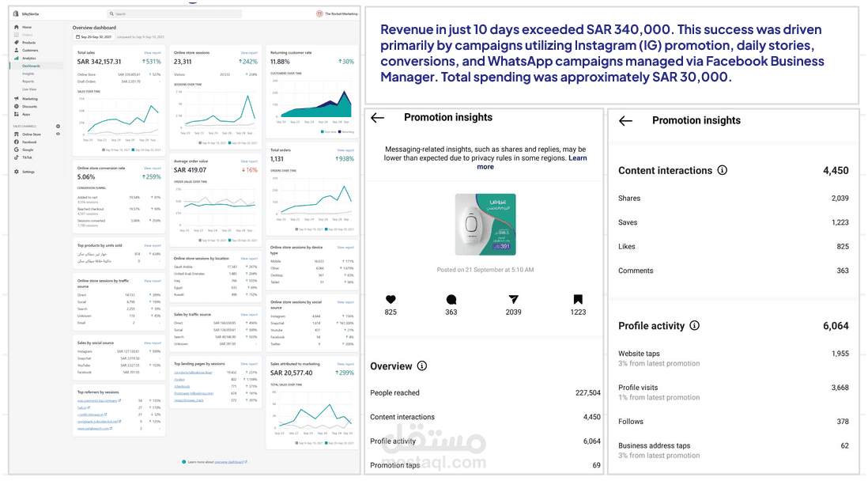The width and height of the screenshot is (868, 481).
Task: View report for Online store sessions by location
Action: [249, 258]
